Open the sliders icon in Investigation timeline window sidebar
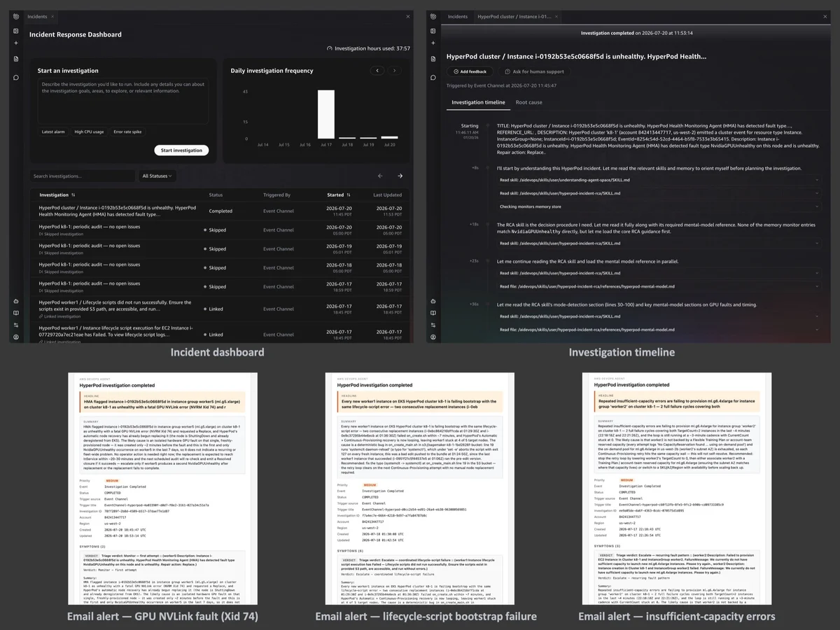Image resolution: width=840 pixels, height=630 pixels. point(433,325)
